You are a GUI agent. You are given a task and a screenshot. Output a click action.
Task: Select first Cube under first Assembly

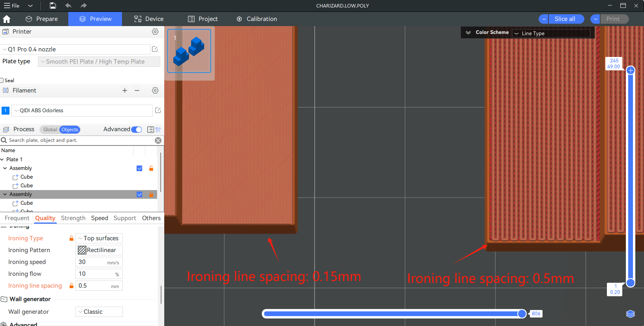coord(26,177)
